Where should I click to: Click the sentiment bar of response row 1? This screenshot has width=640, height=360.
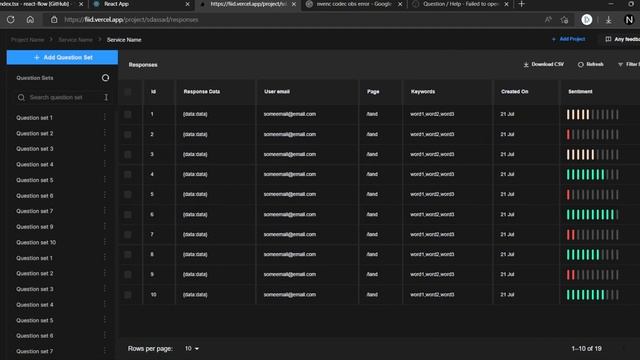(592, 114)
